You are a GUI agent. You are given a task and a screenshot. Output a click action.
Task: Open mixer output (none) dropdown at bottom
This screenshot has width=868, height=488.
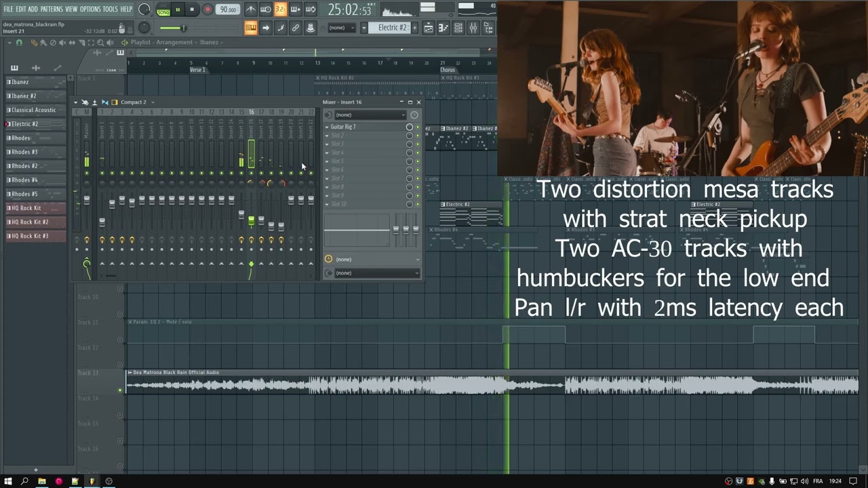(377, 273)
